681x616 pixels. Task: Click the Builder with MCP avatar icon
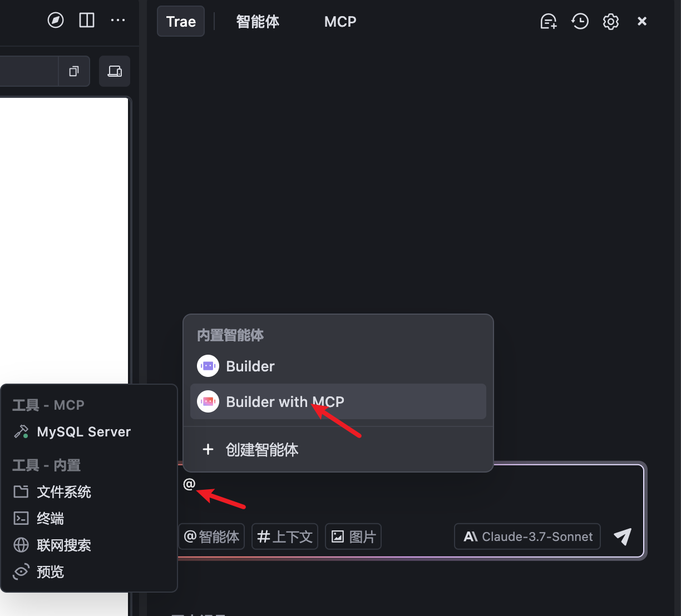coord(208,401)
